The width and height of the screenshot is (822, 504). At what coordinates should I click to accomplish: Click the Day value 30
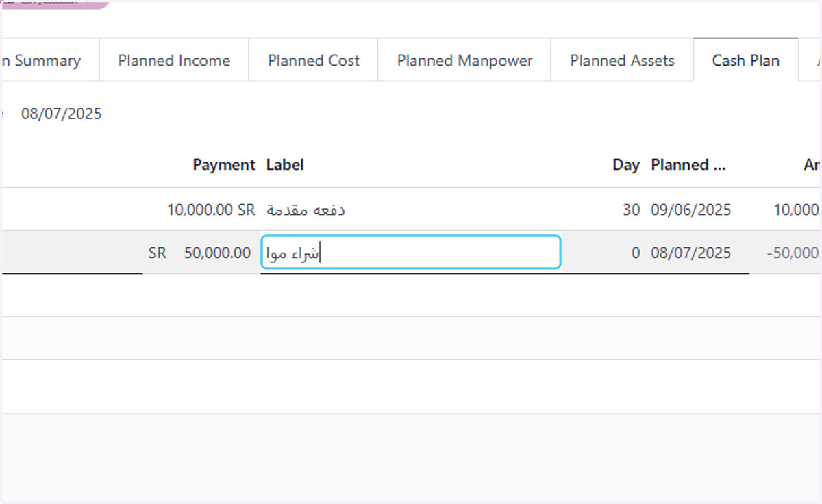(x=631, y=210)
